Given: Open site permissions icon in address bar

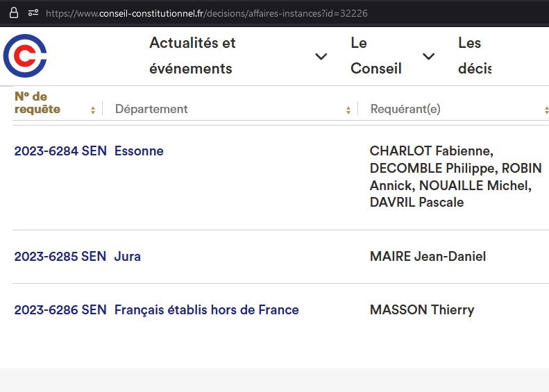Looking at the screenshot, I should 33,12.
